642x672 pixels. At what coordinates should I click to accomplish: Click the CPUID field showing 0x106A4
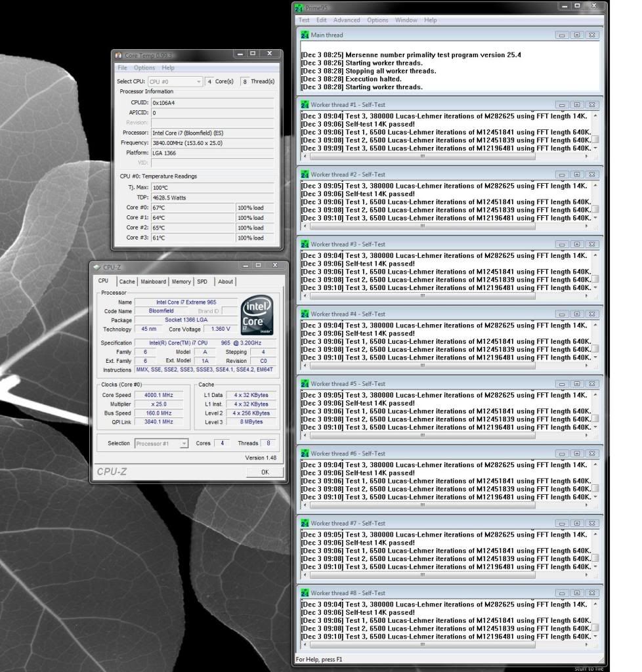(x=213, y=103)
